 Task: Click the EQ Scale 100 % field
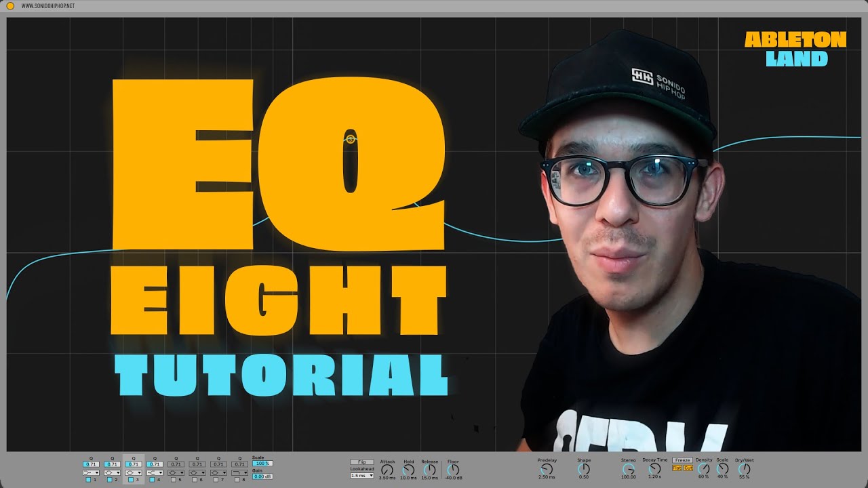point(262,464)
